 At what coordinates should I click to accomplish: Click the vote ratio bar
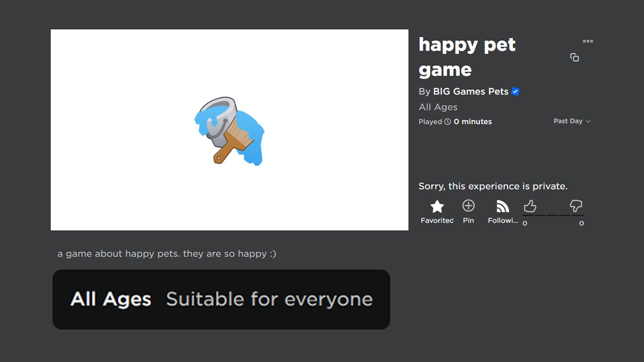553,215
